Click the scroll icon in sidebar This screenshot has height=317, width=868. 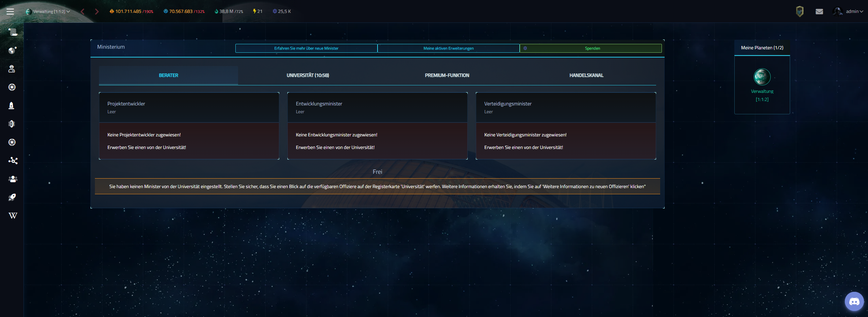(13, 32)
